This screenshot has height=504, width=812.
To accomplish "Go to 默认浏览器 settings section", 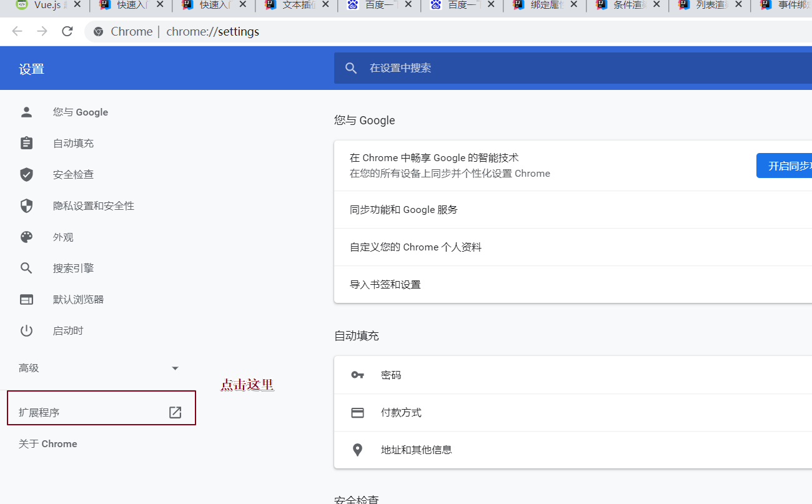I will (78, 300).
